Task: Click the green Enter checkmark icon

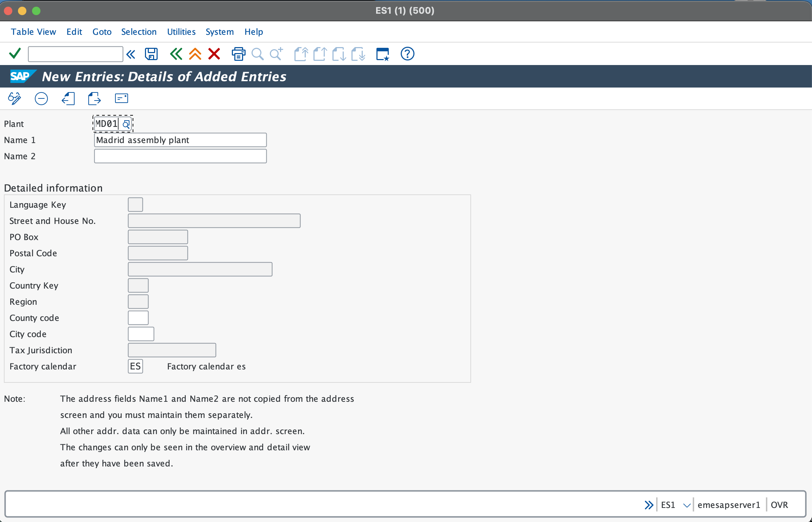Action: pyautogui.click(x=15, y=54)
